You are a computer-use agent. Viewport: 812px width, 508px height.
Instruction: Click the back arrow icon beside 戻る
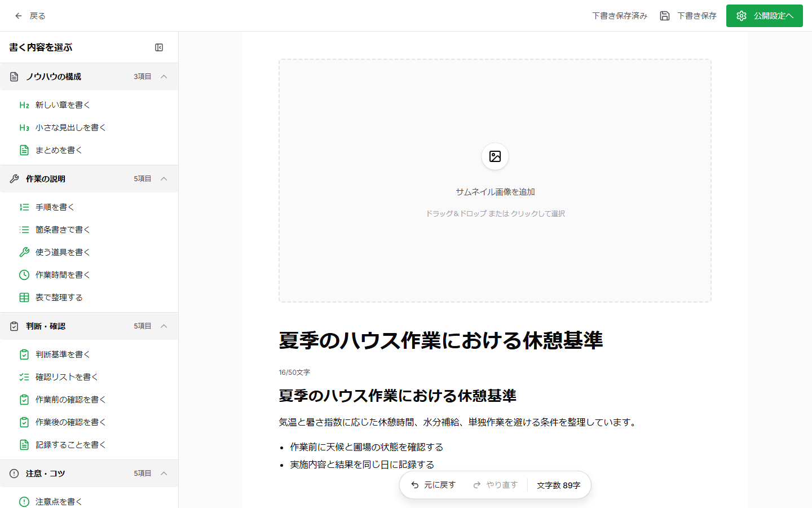pos(19,16)
